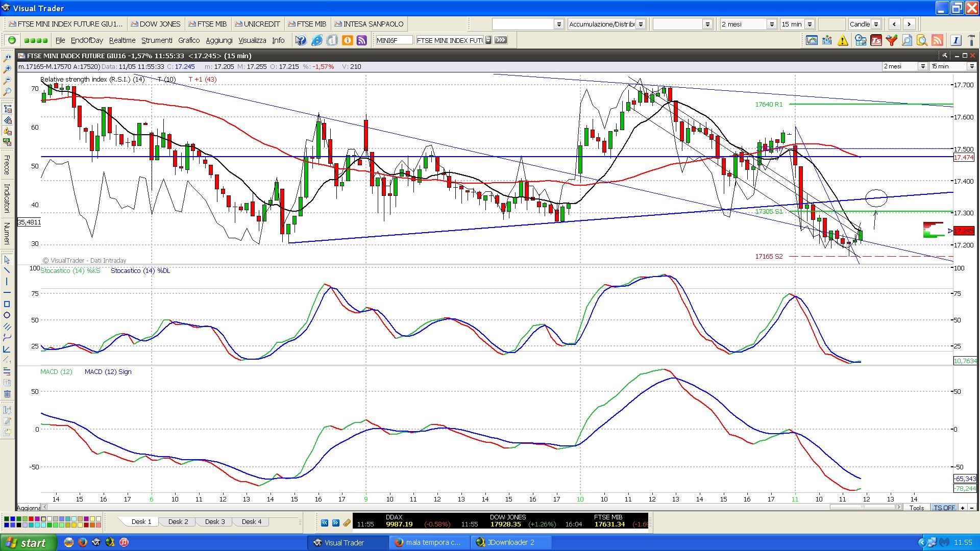Click the go arrows button beside symbol name

pos(501,40)
